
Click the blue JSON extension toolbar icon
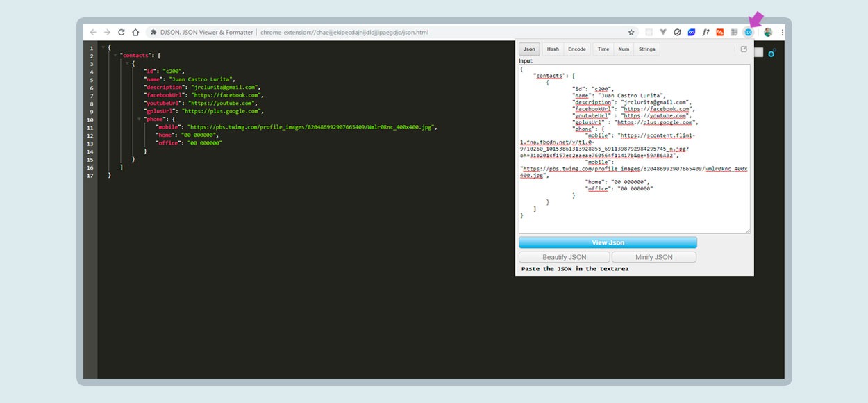(x=749, y=32)
